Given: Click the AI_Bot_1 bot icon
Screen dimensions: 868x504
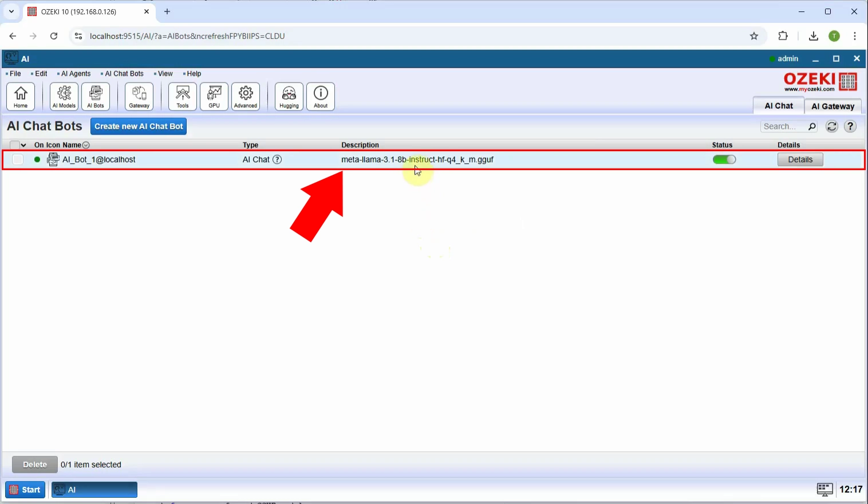Looking at the screenshot, I should coord(53,159).
